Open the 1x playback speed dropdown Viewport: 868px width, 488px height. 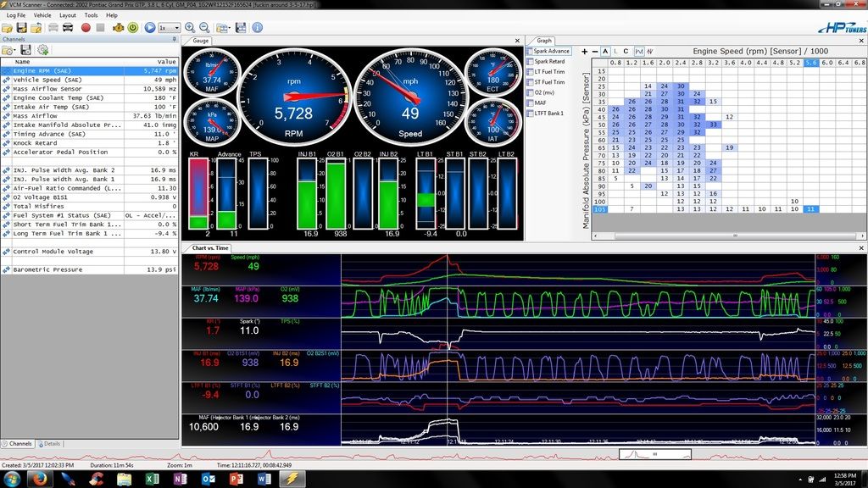(x=169, y=27)
